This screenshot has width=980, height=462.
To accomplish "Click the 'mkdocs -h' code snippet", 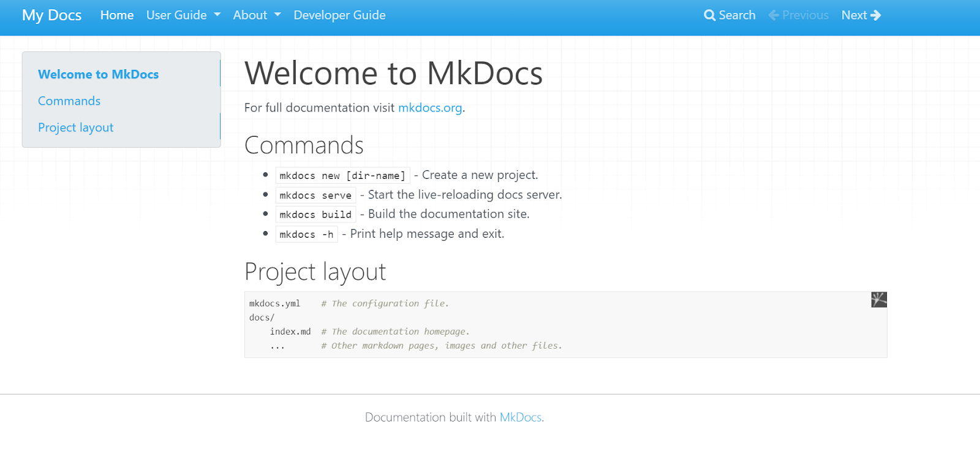I will tap(306, 234).
